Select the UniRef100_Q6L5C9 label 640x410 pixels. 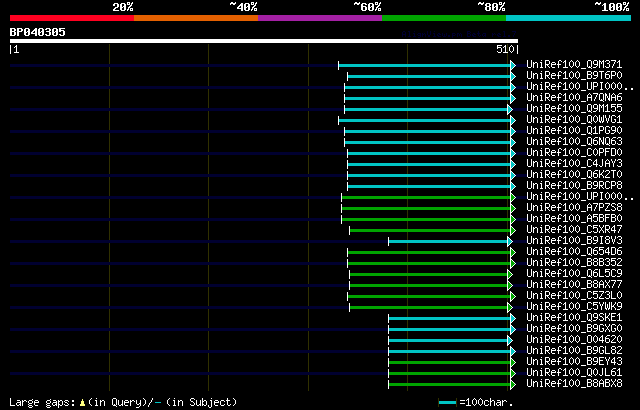pos(574,274)
